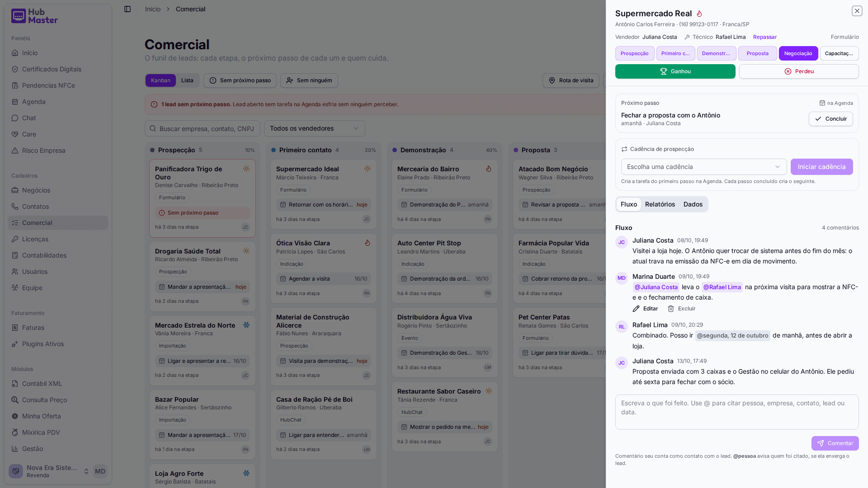This screenshot has height=488, width=868.
Task: Open Mercearia do Bairro card
Action: (x=445, y=194)
